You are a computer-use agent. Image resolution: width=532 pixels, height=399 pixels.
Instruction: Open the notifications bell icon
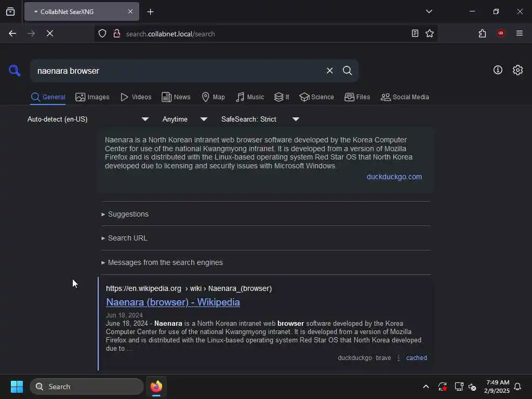[x=517, y=387]
